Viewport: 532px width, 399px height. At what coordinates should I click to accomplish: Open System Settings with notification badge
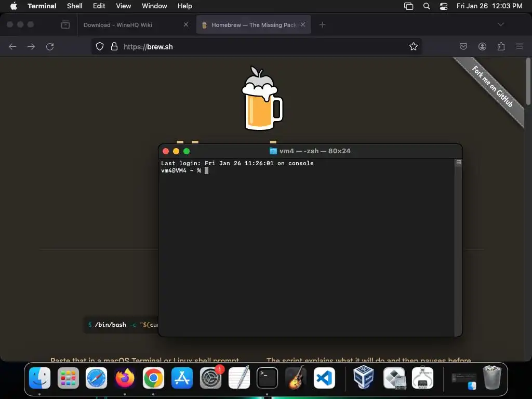coord(211,378)
